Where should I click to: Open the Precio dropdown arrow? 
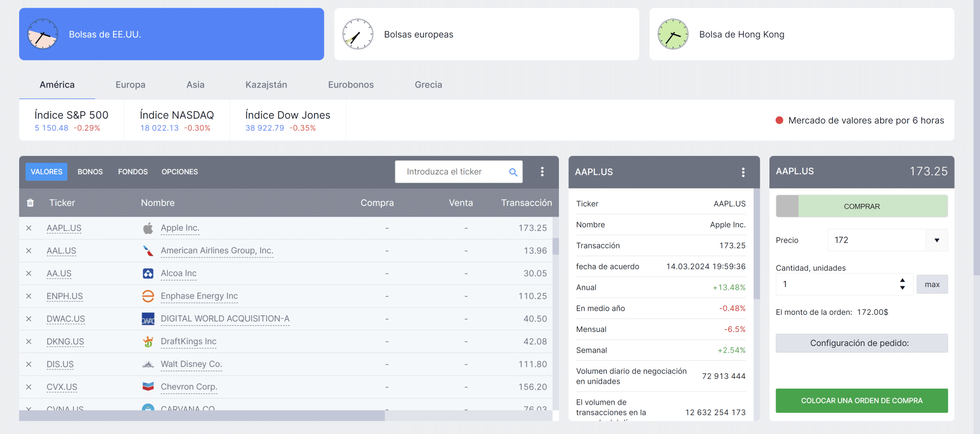point(937,240)
